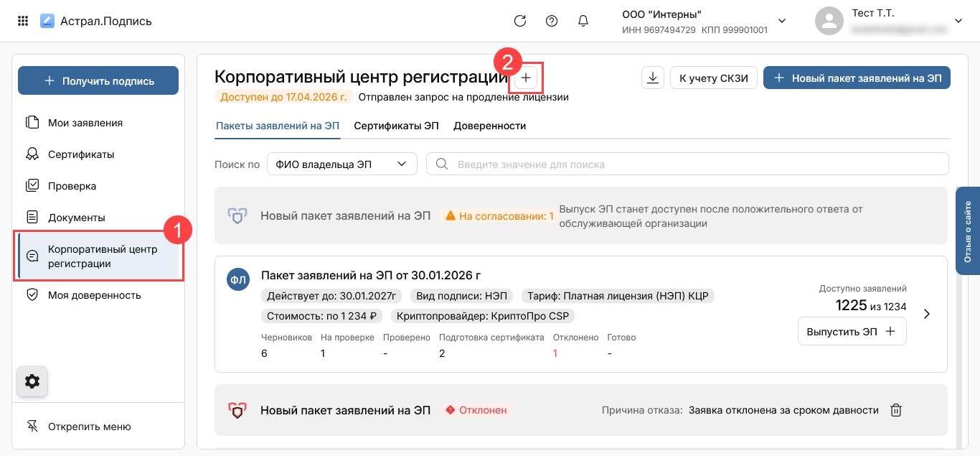
Task: Click the search value input field
Action: pyautogui.click(x=687, y=164)
